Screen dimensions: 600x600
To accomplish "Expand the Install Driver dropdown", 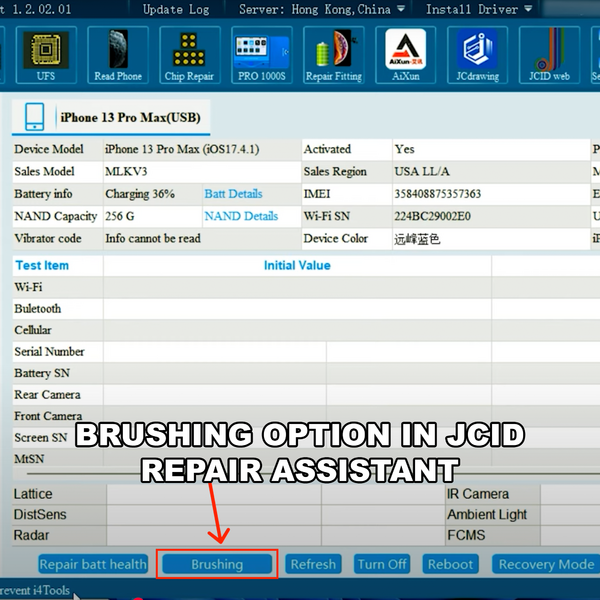I will point(473,9).
